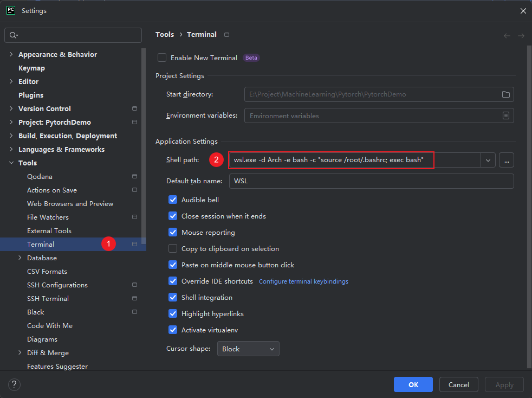Browse shell path with the ellipsis button

(x=507, y=161)
